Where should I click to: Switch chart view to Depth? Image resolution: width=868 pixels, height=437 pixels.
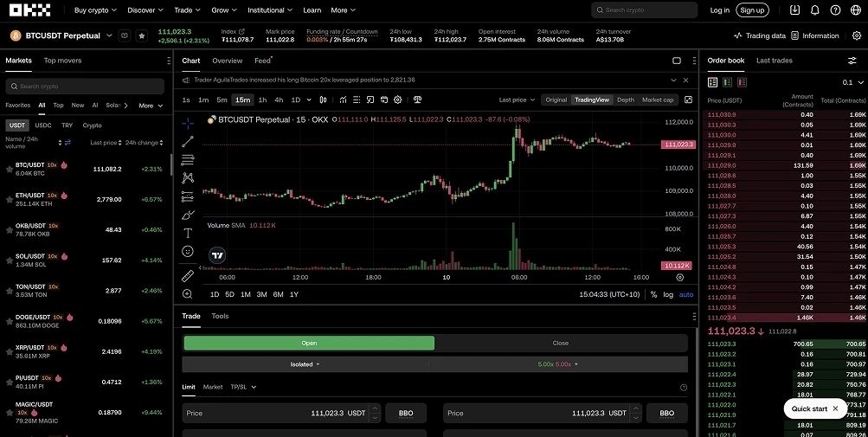pyautogui.click(x=625, y=100)
